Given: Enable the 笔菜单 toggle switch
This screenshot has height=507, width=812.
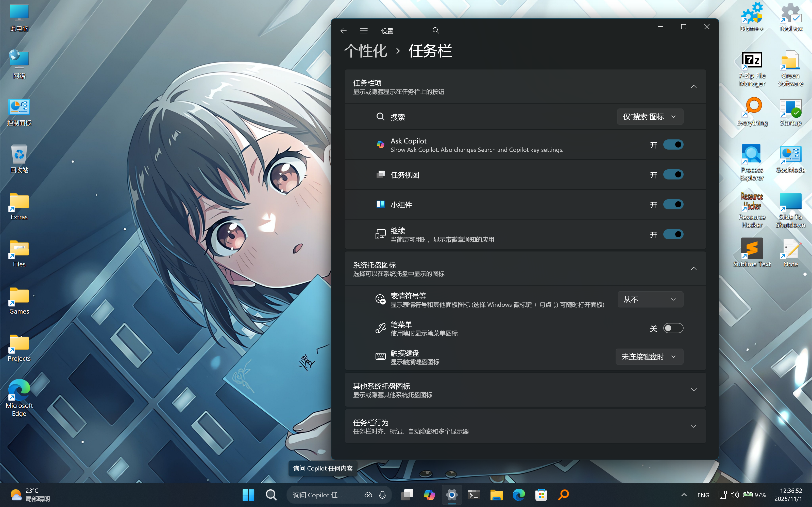Looking at the screenshot, I should (673, 328).
